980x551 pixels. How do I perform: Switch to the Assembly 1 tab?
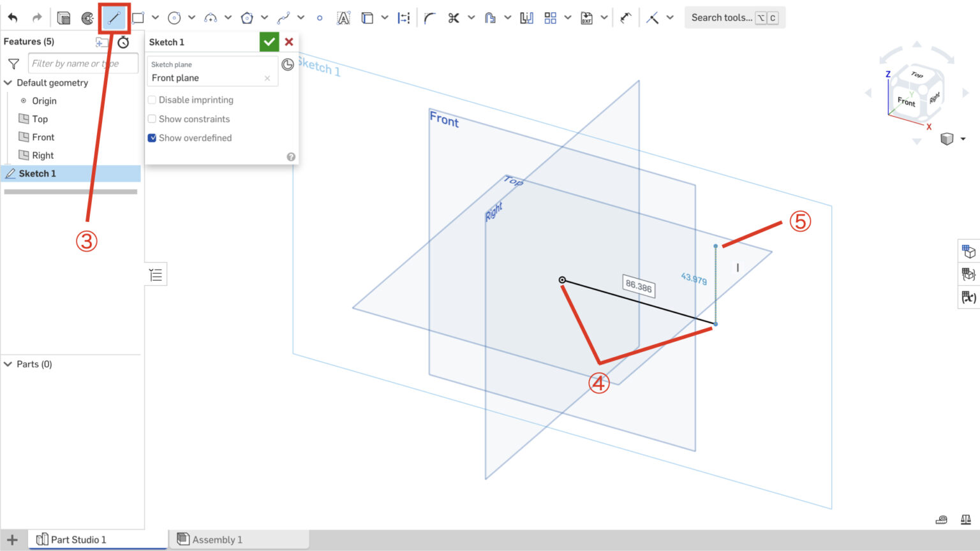pyautogui.click(x=217, y=539)
